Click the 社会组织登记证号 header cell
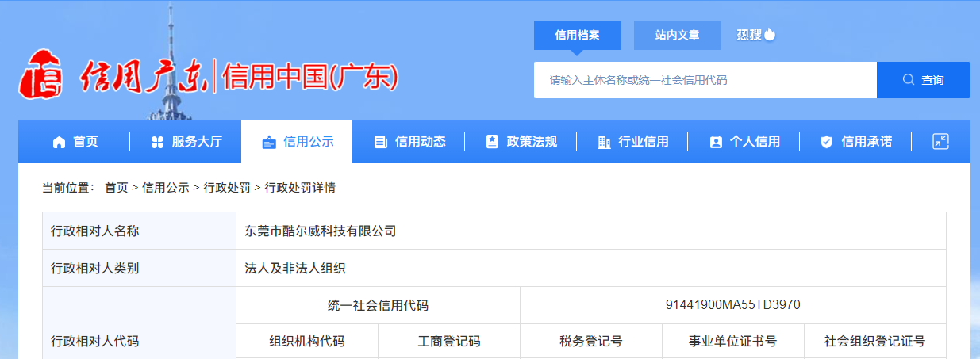This screenshot has height=359, width=980. (x=875, y=342)
